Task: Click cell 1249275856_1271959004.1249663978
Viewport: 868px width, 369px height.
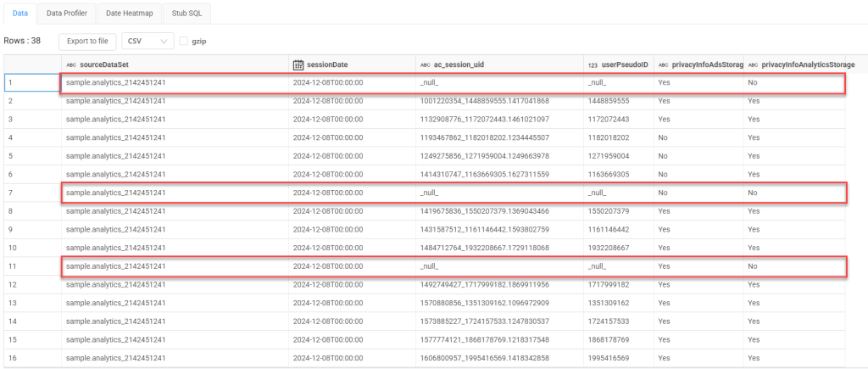Action: [499, 156]
